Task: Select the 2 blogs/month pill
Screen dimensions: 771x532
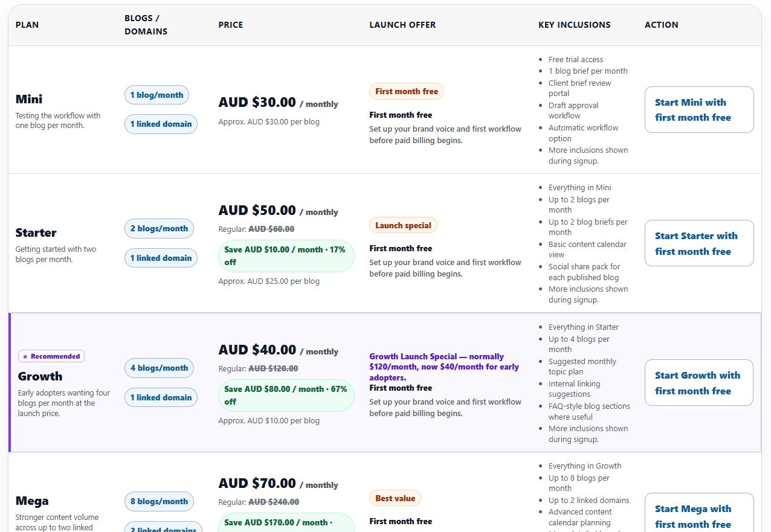Action: coord(159,228)
